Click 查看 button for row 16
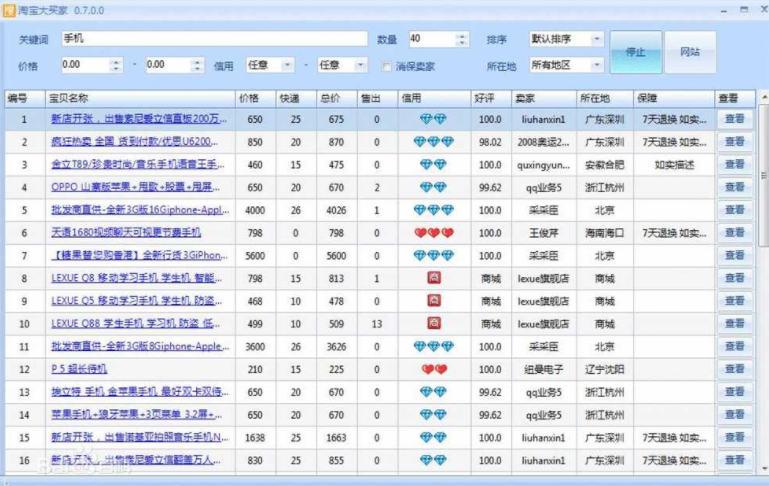The width and height of the screenshot is (769, 486). click(x=735, y=460)
